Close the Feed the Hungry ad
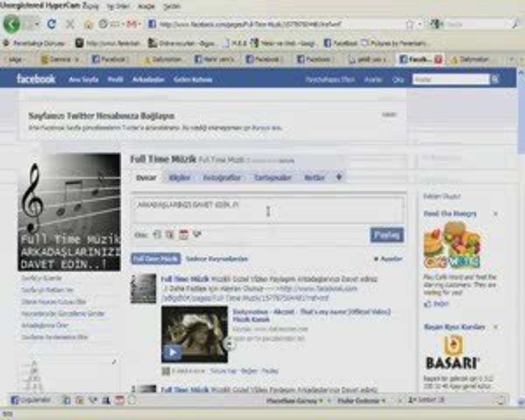Screen dimensions: 525x420 [x=495, y=213]
